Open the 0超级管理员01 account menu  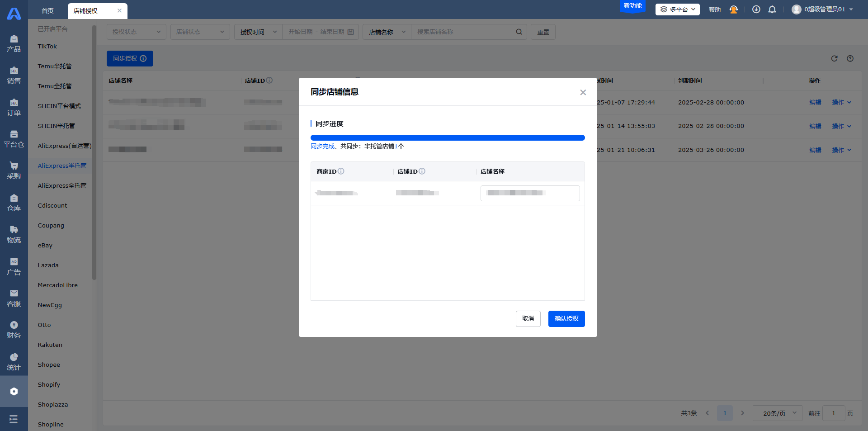(x=822, y=9)
